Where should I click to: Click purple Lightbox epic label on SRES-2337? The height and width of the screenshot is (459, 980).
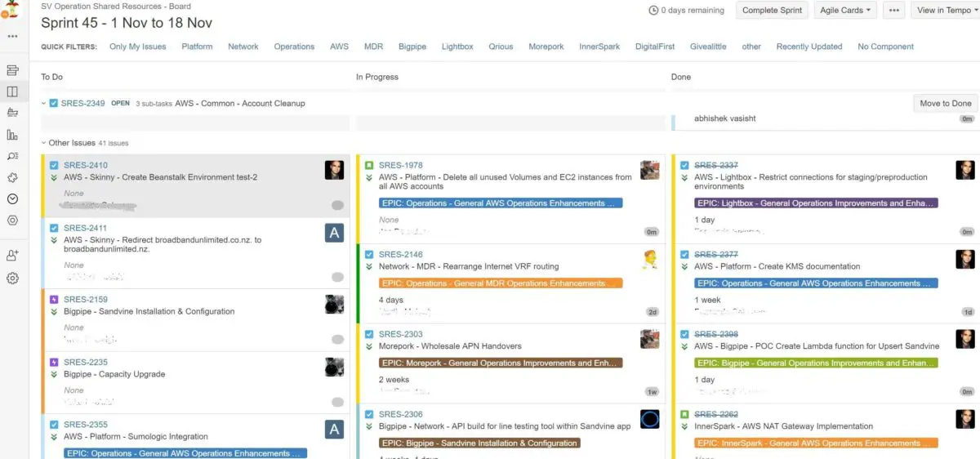[816, 203]
